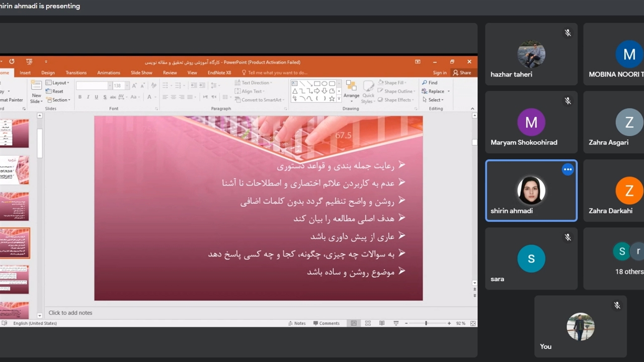Open more options on shirin ahmadi tile
Screen dimensions: 644x362
tap(568, 169)
